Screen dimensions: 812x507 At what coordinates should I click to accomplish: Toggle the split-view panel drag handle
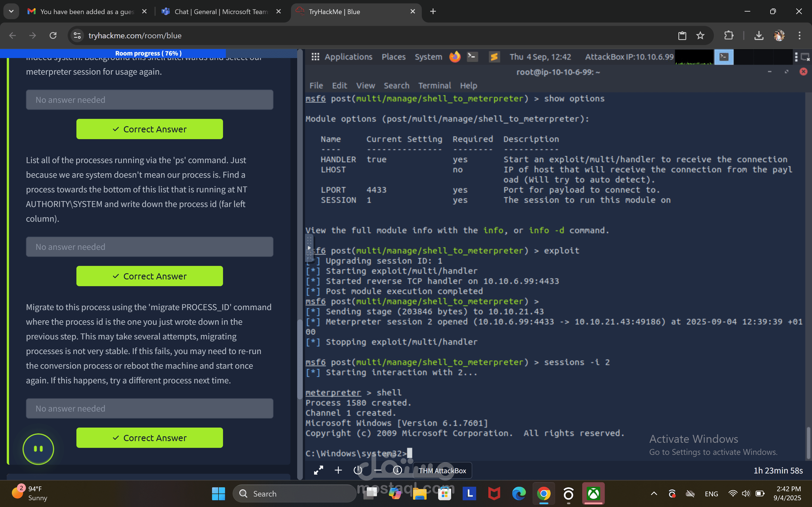309,248
